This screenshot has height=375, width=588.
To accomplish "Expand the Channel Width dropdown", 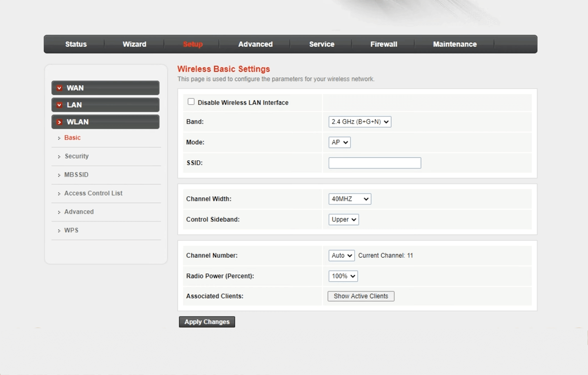I will click(350, 199).
